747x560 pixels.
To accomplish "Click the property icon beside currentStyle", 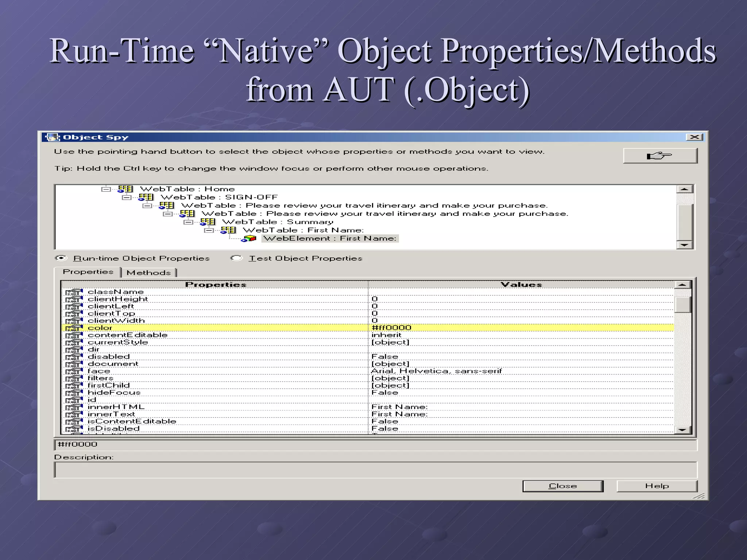I will click(74, 342).
